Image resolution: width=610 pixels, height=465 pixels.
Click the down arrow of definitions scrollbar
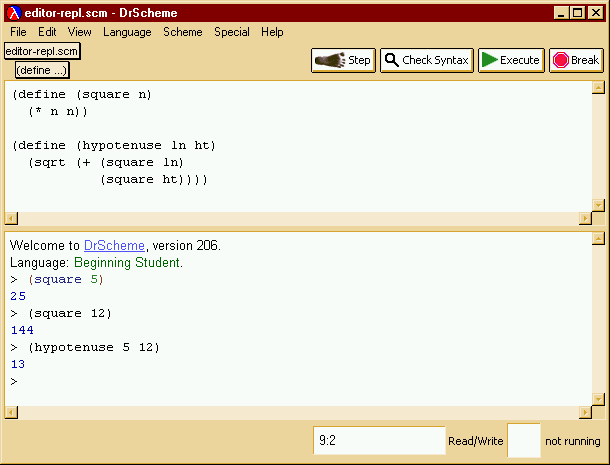coord(598,205)
